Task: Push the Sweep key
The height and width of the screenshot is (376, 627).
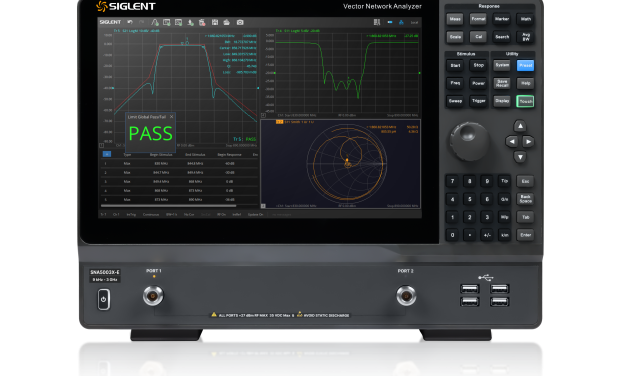Action: click(455, 101)
